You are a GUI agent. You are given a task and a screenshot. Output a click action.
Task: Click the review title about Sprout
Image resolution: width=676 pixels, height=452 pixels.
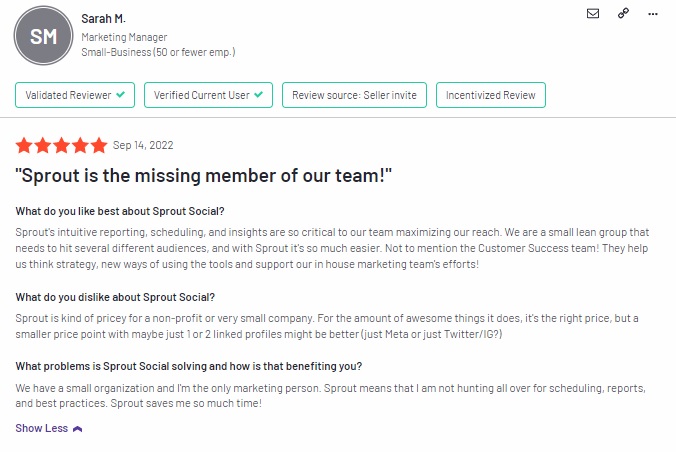(203, 176)
